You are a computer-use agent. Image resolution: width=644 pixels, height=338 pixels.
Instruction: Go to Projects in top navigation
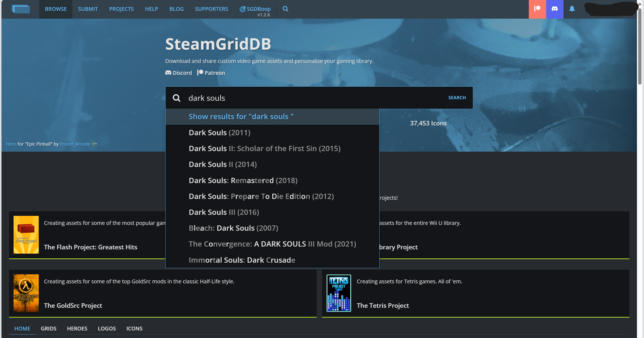[x=121, y=9]
